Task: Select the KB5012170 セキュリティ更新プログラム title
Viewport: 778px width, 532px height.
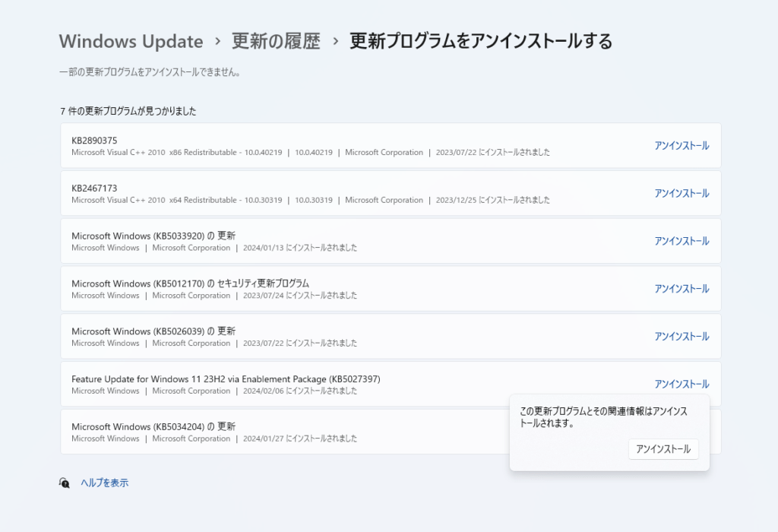Action: tap(190, 283)
